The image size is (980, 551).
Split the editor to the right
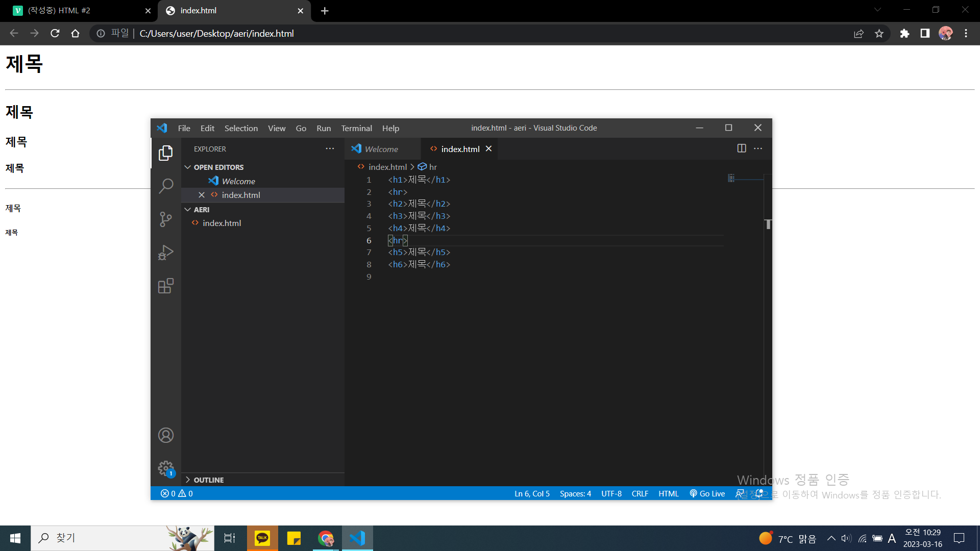tap(742, 148)
